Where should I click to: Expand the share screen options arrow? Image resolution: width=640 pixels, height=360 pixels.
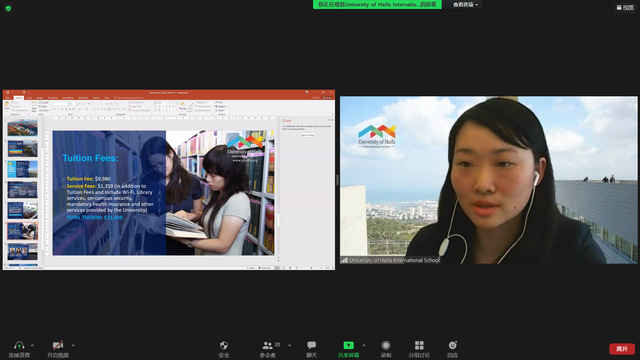point(364,345)
